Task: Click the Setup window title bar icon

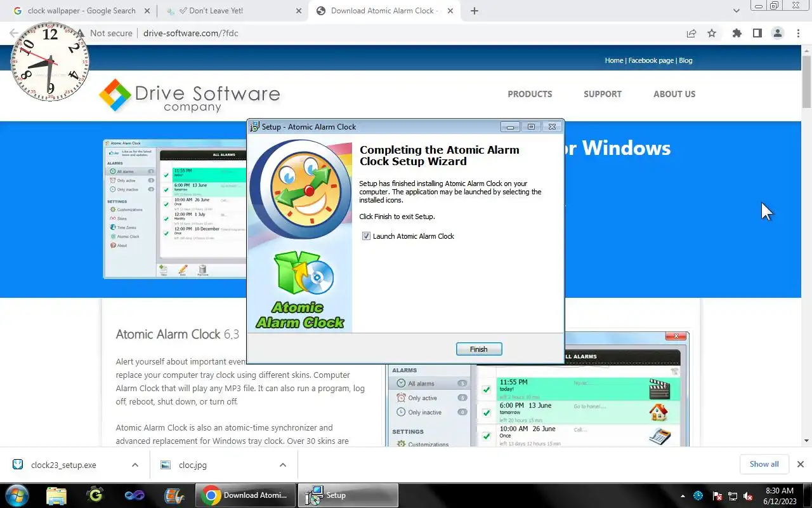Action: [x=254, y=127]
